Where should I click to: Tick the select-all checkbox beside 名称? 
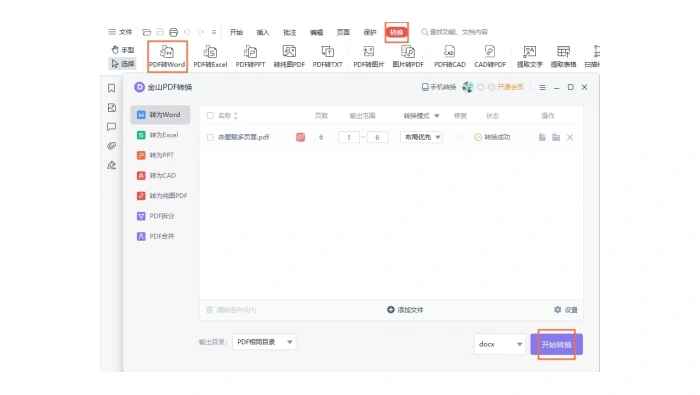210,116
